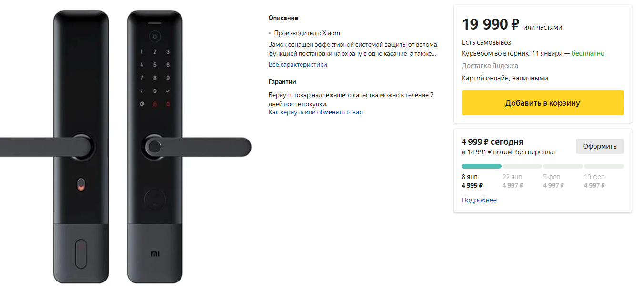Click the red indicator on the left lock panel
The image size is (644, 291).
[x=80, y=184]
